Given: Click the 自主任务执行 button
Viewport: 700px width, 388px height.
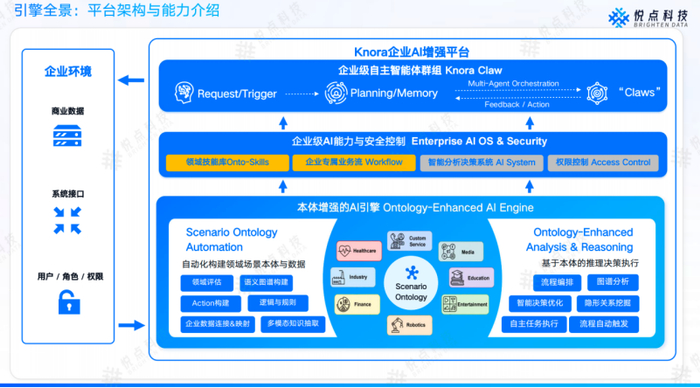Looking at the screenshot, I should pos(533,324).
